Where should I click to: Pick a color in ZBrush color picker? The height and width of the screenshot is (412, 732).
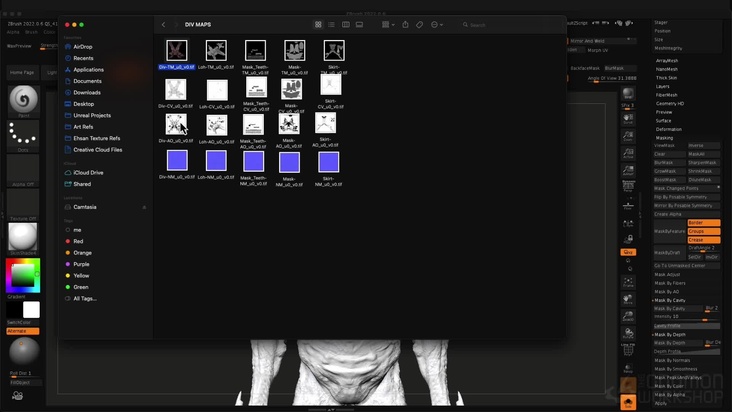[x=23, y=275]
